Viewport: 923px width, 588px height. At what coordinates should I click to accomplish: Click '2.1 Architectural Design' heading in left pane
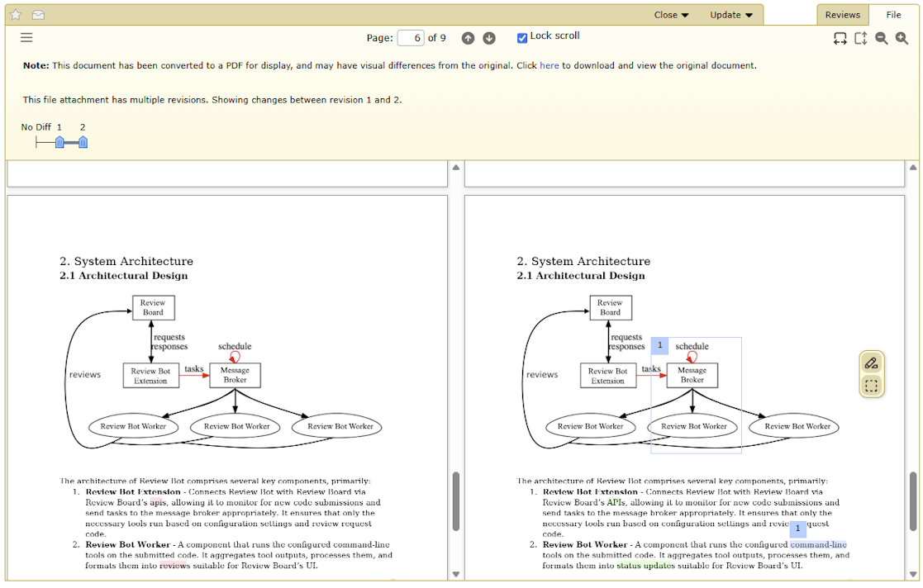[124, 276]
